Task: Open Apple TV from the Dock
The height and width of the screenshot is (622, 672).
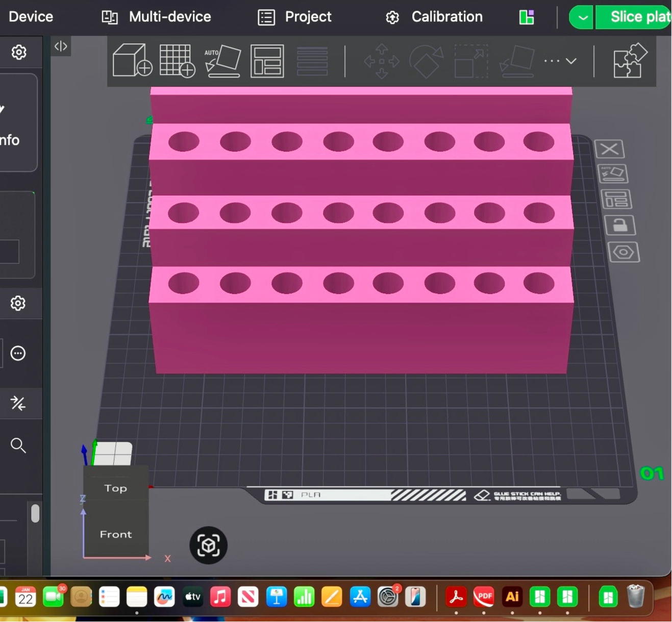Action: tap(193, 596)
